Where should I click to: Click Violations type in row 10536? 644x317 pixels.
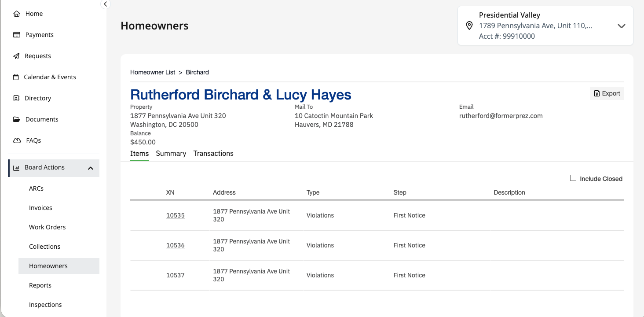[320, 245]
